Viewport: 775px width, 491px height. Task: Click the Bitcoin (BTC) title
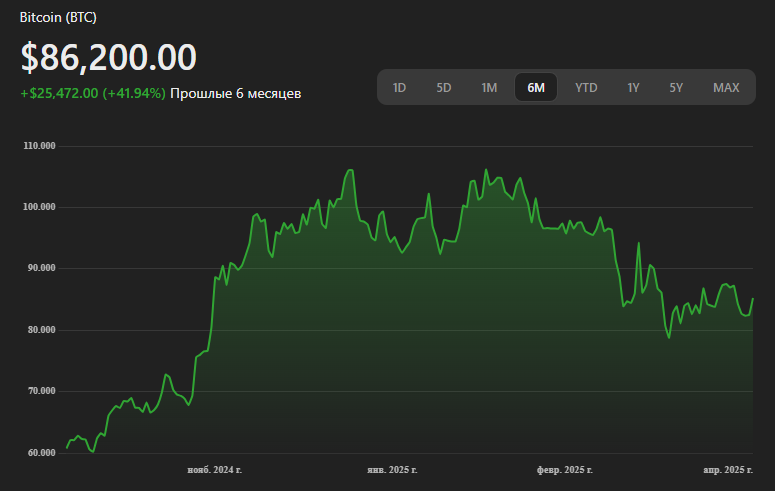58,17
